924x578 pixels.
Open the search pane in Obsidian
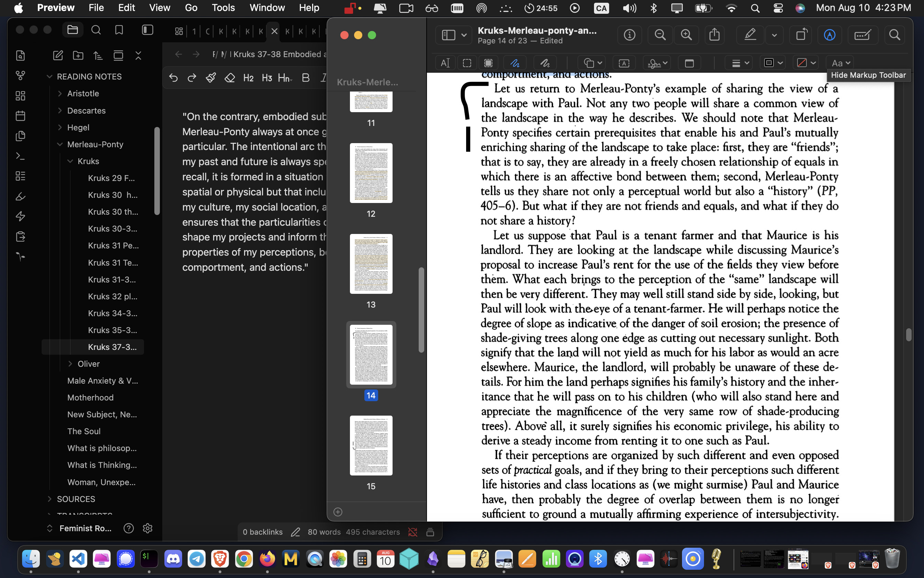tap(96, 30)
